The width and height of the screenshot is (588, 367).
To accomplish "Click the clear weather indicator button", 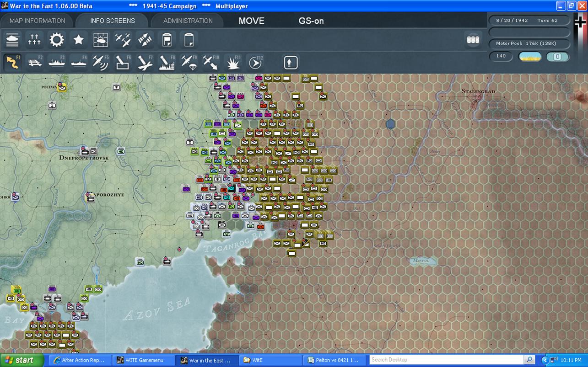I will pos(530,56).
